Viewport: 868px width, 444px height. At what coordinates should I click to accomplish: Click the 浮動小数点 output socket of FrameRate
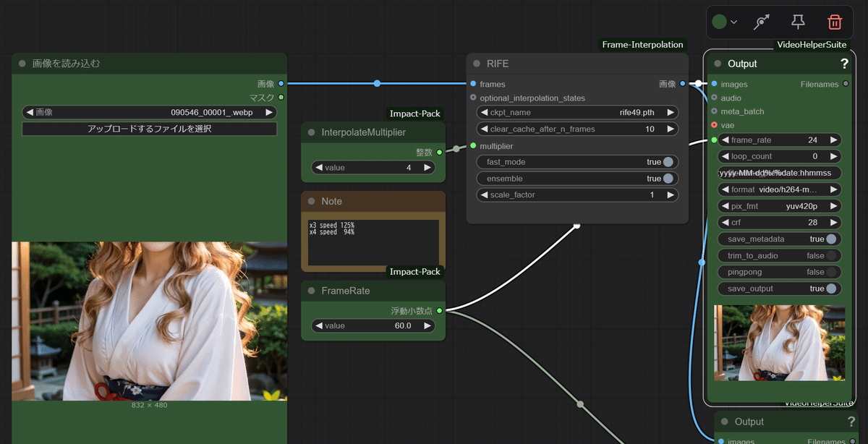click(x=439, y=310)
